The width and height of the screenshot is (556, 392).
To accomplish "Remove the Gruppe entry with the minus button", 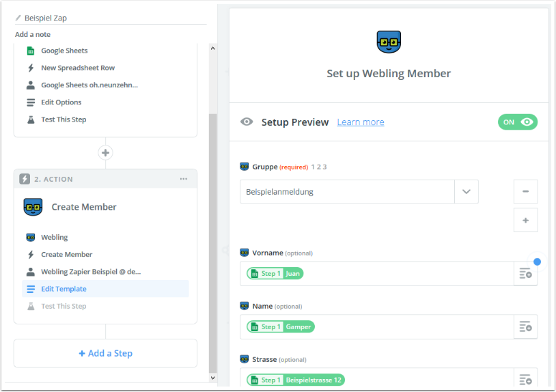I will (x=525, y=191).
